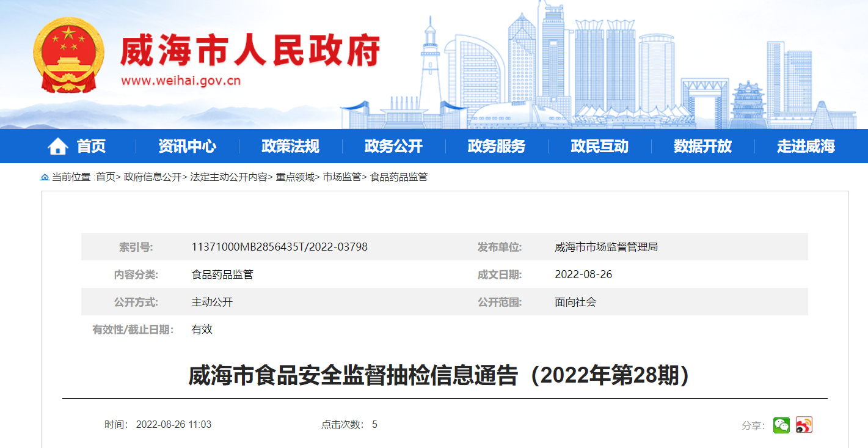
Task: Visit the 走进威海 section
Action: coord(806,147)
